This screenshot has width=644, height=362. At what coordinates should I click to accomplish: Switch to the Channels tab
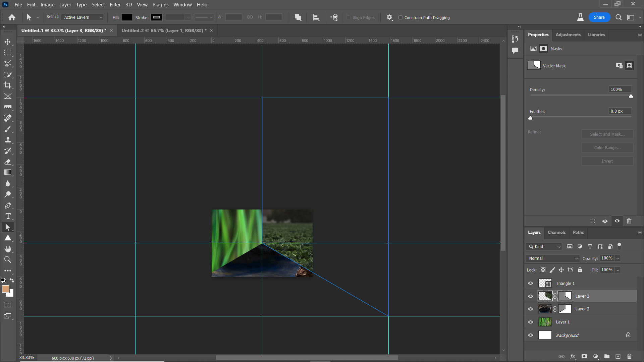[556, 232]
